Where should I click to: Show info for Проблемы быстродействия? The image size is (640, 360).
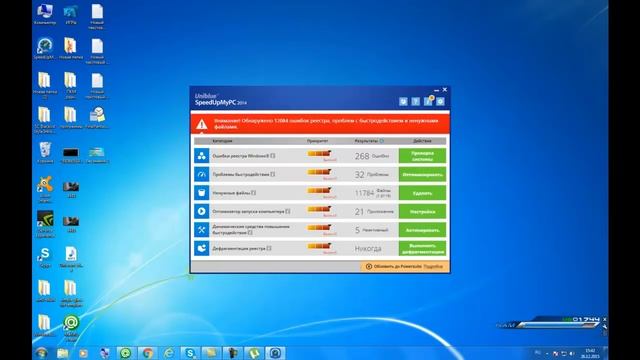(273, 174)
